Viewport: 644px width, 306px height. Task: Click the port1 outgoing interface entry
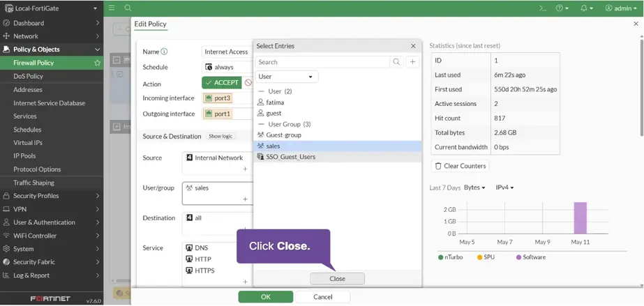click(218, 114)
